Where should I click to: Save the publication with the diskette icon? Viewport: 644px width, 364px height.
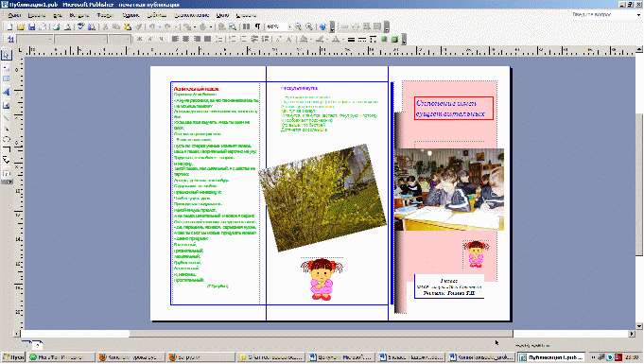[31, 26]
